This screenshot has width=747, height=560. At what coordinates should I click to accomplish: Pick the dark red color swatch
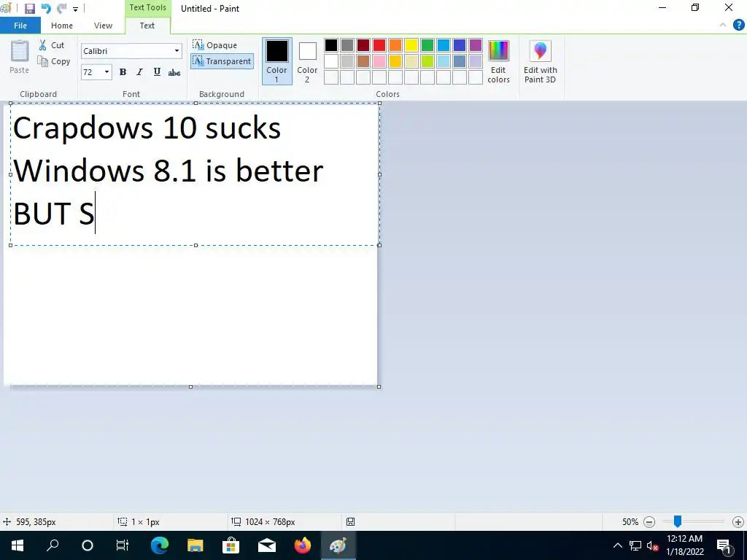363,45
